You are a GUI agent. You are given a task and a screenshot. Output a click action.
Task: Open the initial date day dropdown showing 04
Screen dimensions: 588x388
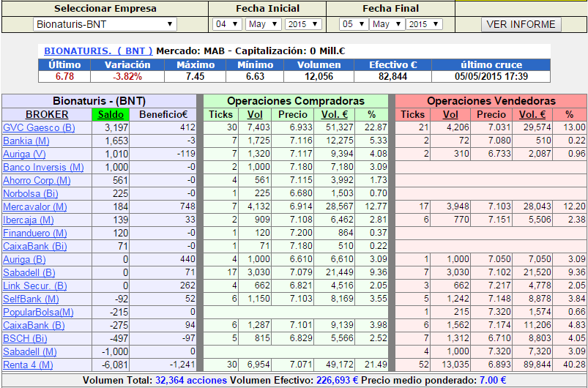[227, 24]
